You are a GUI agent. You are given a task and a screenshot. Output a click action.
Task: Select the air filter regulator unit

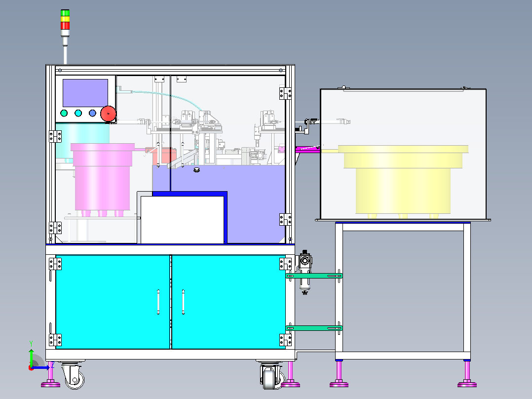click(304, 273)
